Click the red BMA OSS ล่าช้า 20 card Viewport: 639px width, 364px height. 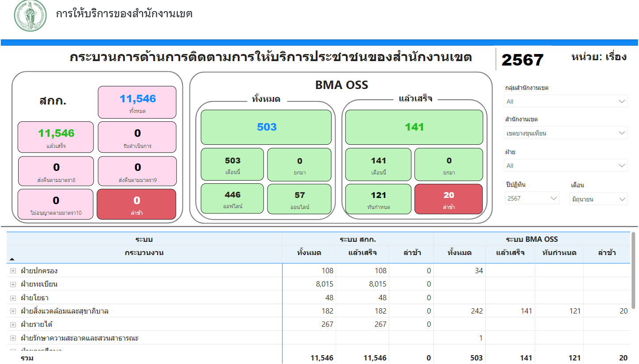(x=448, y=199)
